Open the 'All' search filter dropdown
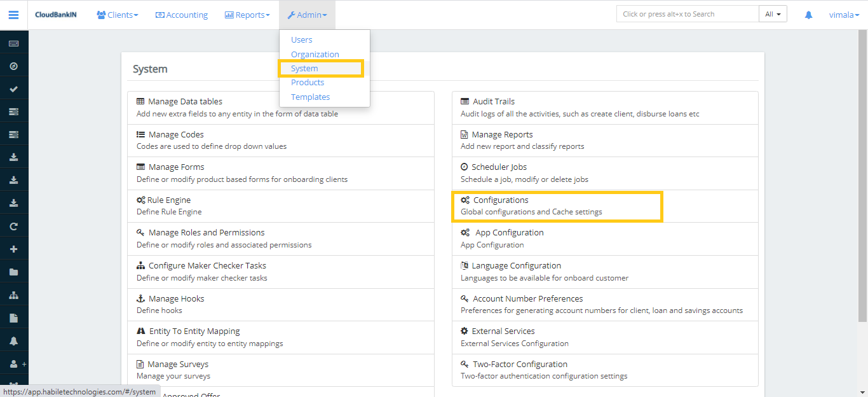Image resolution: width=868 pixels, height=397 pixels. point(773,14)
